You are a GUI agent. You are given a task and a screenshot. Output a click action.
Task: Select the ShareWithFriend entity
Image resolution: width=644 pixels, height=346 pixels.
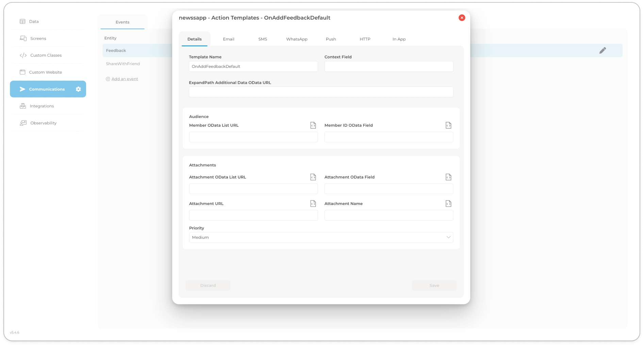pos(123,64)
